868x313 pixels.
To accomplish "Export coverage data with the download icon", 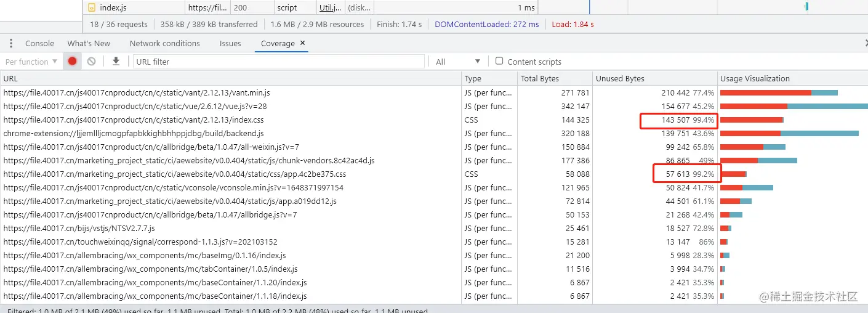I will pyautogui.click(x=116, y=62).
